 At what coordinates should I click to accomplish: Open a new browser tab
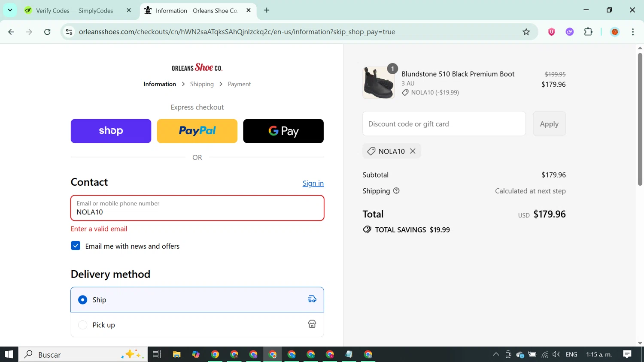click(x=267, y=10)
